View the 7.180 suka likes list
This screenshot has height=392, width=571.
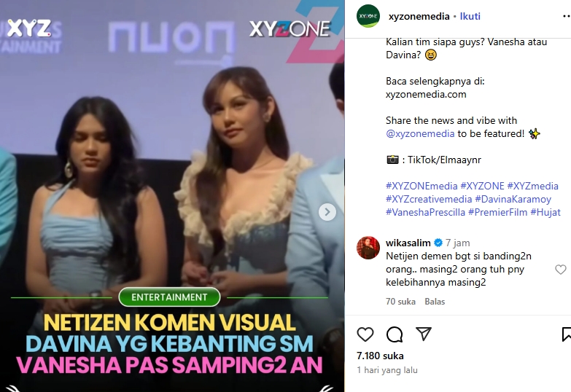click(380, 356)
